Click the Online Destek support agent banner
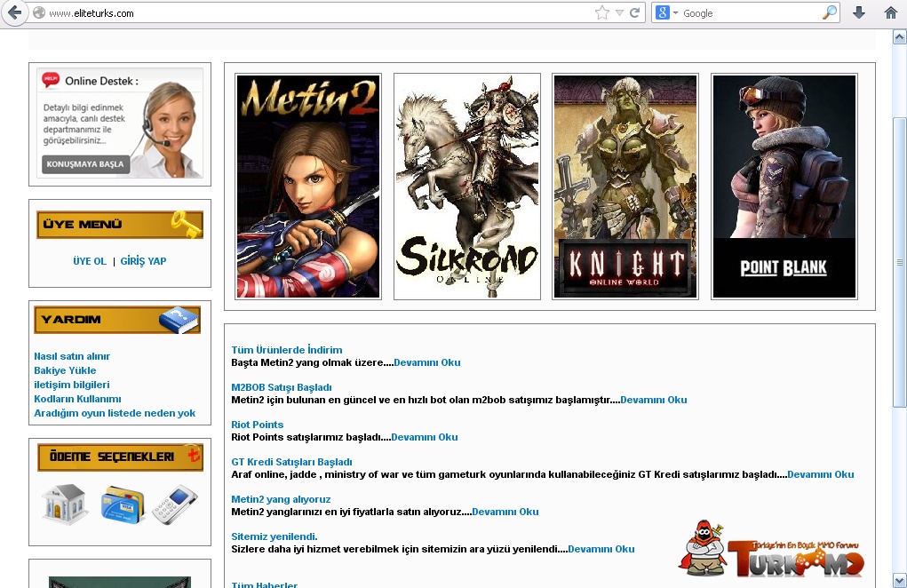The image size is (907, 588). click(120, 123)
